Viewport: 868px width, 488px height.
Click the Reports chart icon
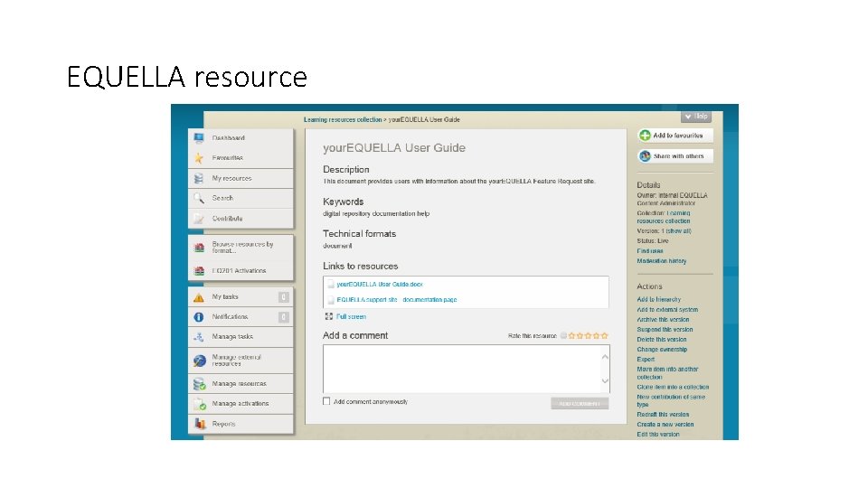(199, 424)
